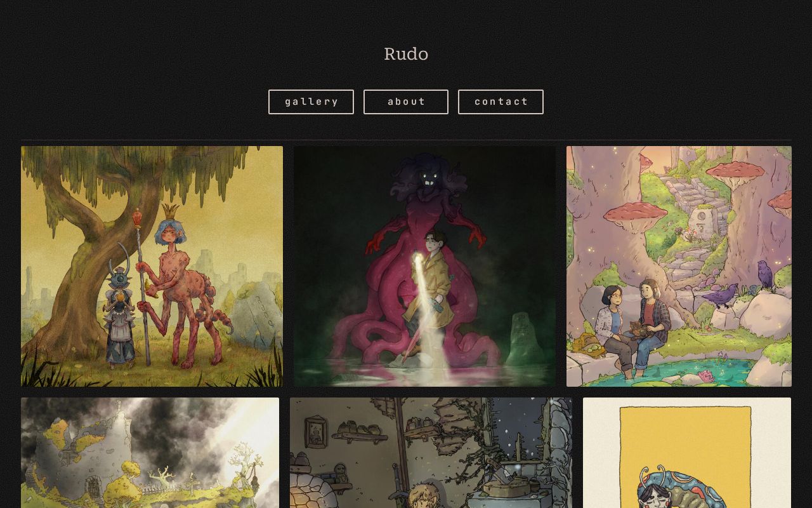Viewport: 812px width, 508px height.
Task: View the yellow background character artwork
Action: 687,453
